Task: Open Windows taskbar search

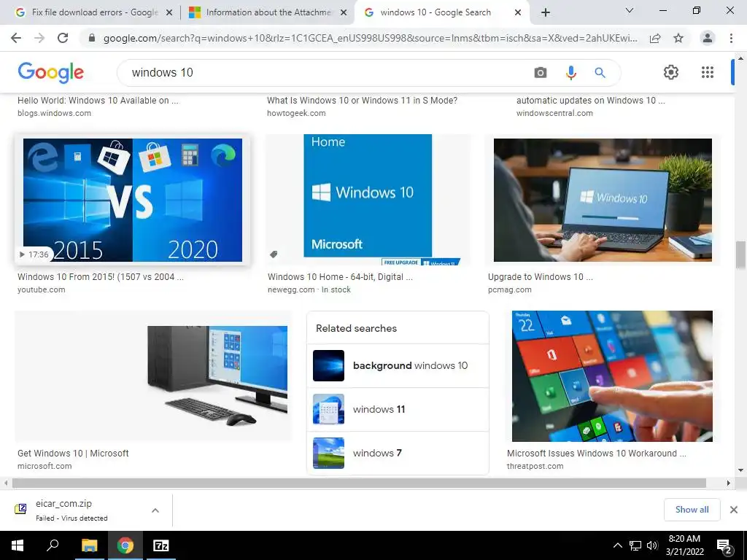Action: pos(53,545)
